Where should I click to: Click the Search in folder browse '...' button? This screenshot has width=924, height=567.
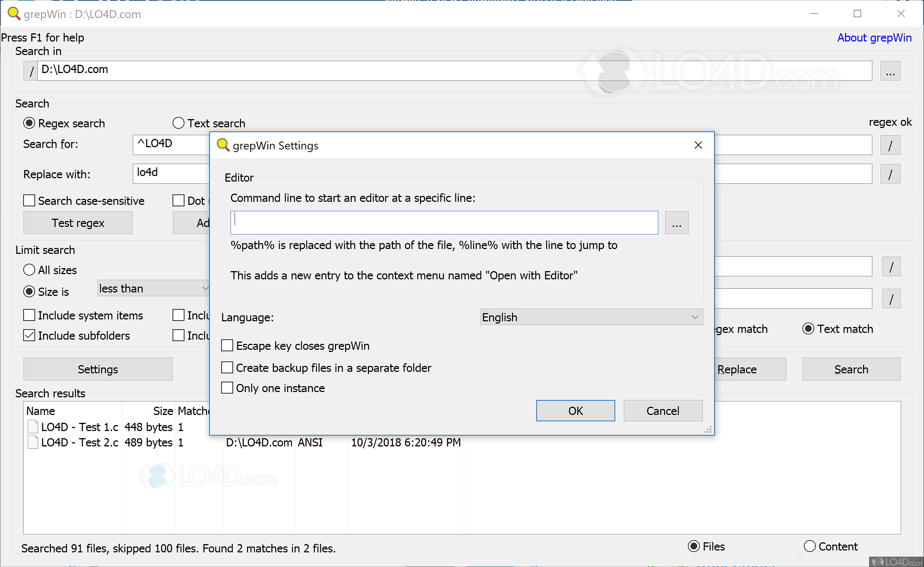click(x=890, y=71)
